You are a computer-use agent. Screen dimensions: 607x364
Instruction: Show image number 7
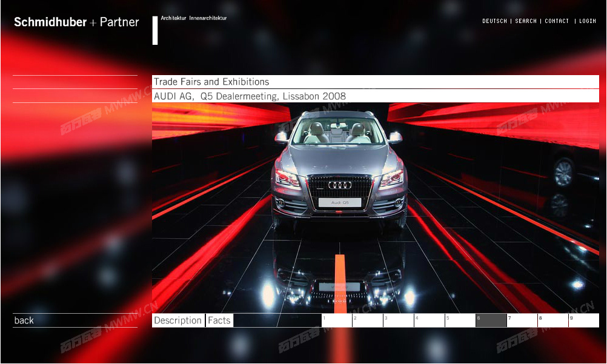coord(522,320)
